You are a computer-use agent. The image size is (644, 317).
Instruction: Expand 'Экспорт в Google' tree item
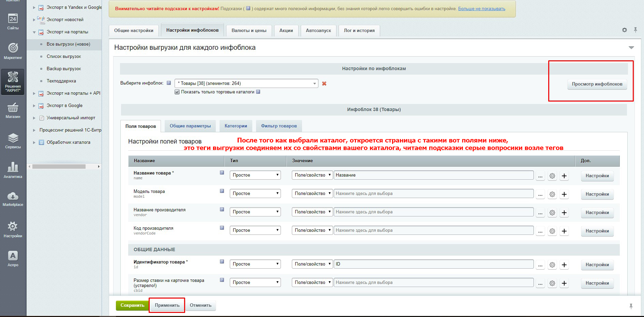click(x=34, y=106)
